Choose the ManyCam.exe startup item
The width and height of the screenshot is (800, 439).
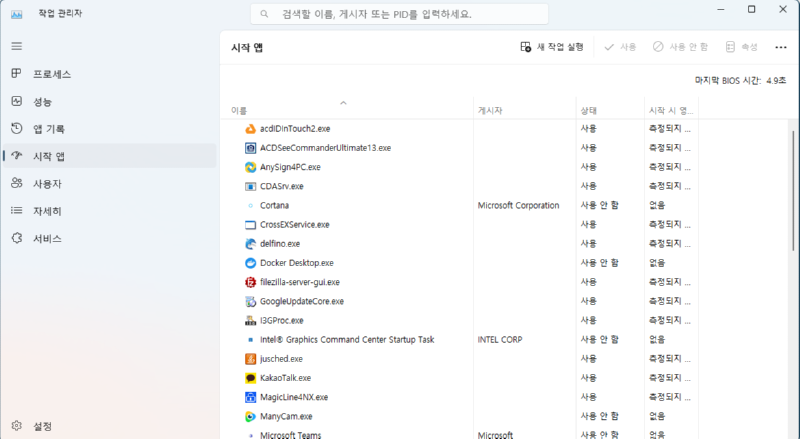286,416
